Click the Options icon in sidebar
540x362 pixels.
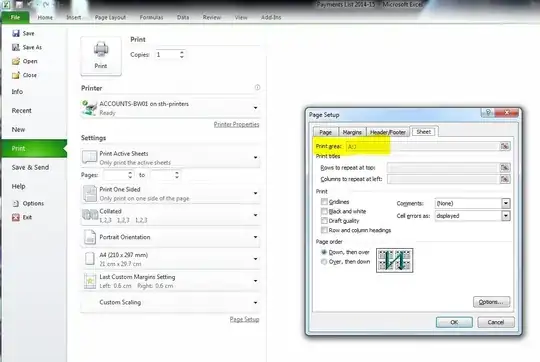tap(16, 204)
